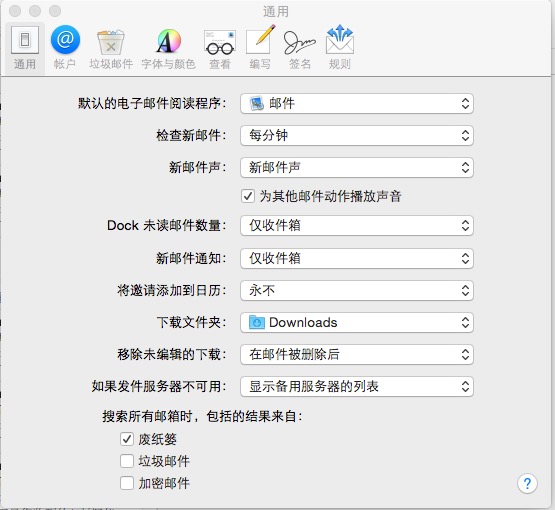The height and width of the screenshot is (510, 555).
Task: Open the 签名 signatures pane
Action: coord(300,48)
